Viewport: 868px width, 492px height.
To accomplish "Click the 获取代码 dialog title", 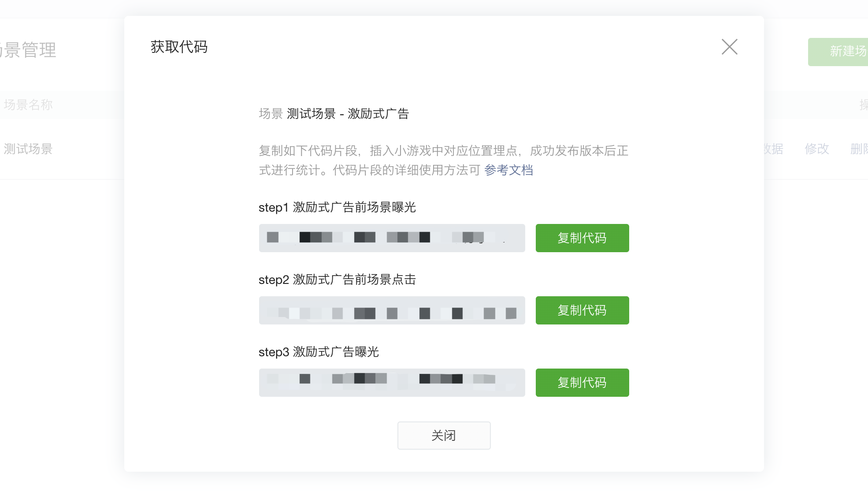I will click(x=179, y=47).
